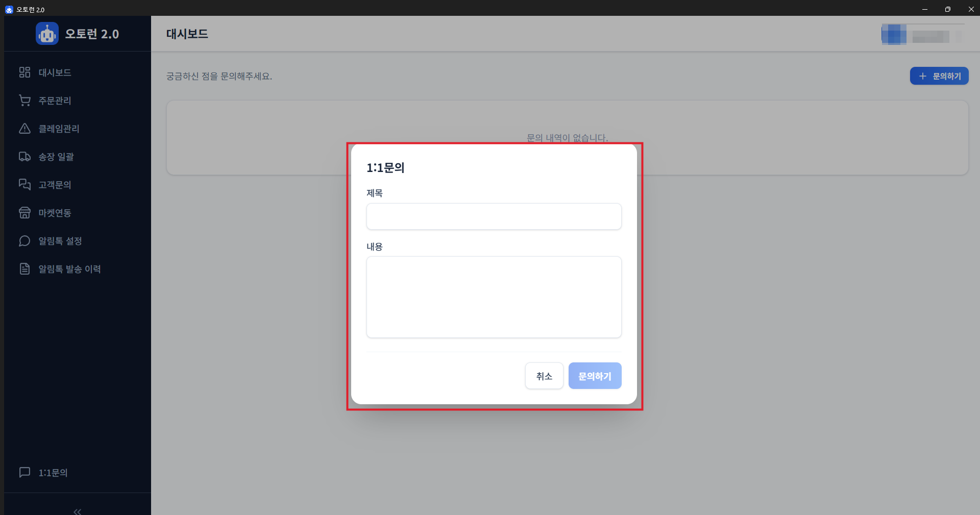Click the blurred user profile area
Screen dimensions: 980x515
(x=922, y=35)
